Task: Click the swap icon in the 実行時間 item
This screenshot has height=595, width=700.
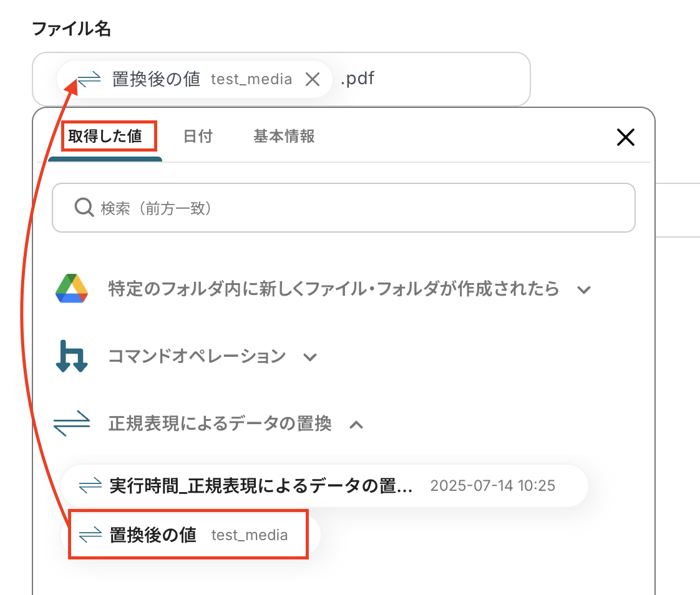Action: coord(90,485)
